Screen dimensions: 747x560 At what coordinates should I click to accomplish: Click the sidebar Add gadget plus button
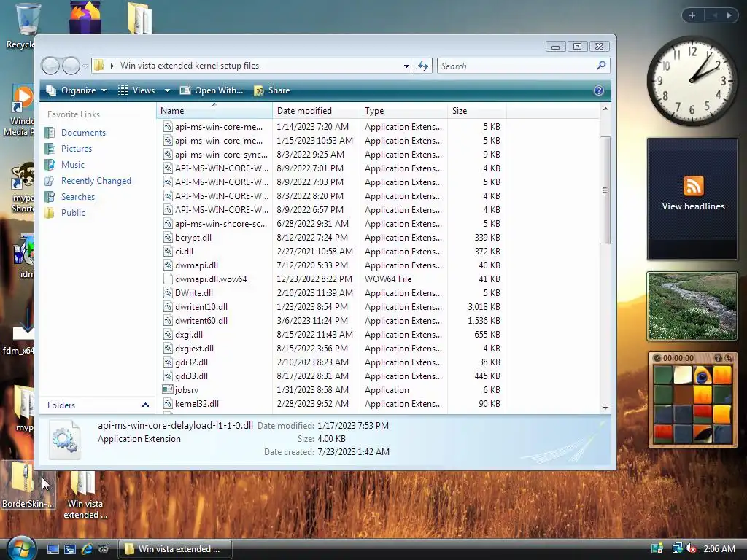tap(692, 15)
